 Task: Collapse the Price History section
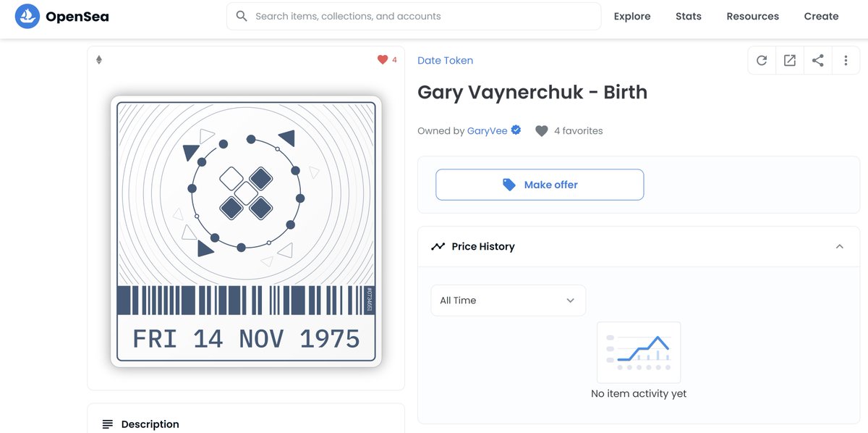pos(840,246)
